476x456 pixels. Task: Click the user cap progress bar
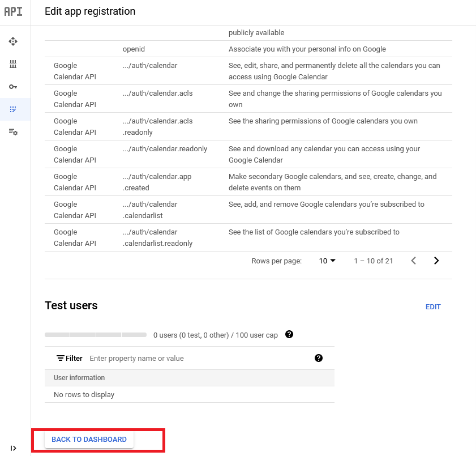[x=96, y=335]
